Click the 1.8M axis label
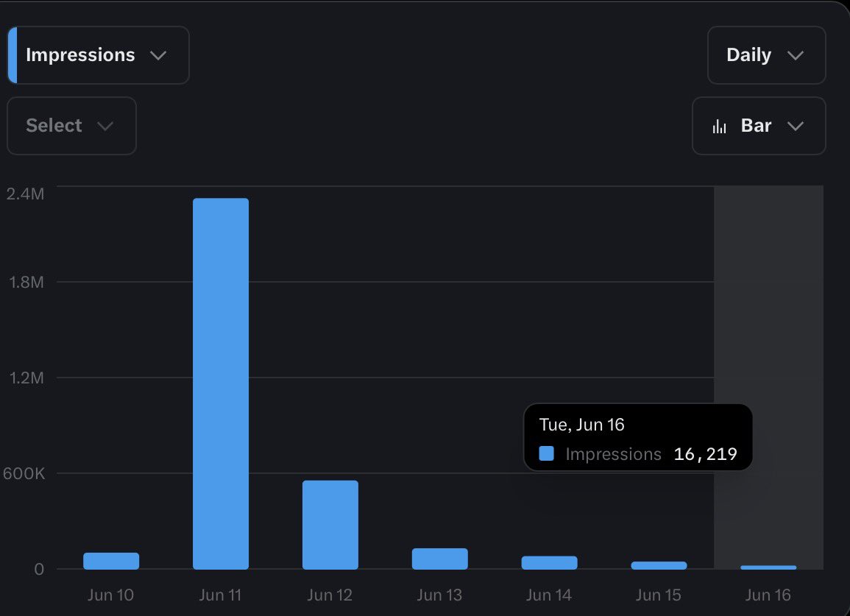 click(26, 282)
